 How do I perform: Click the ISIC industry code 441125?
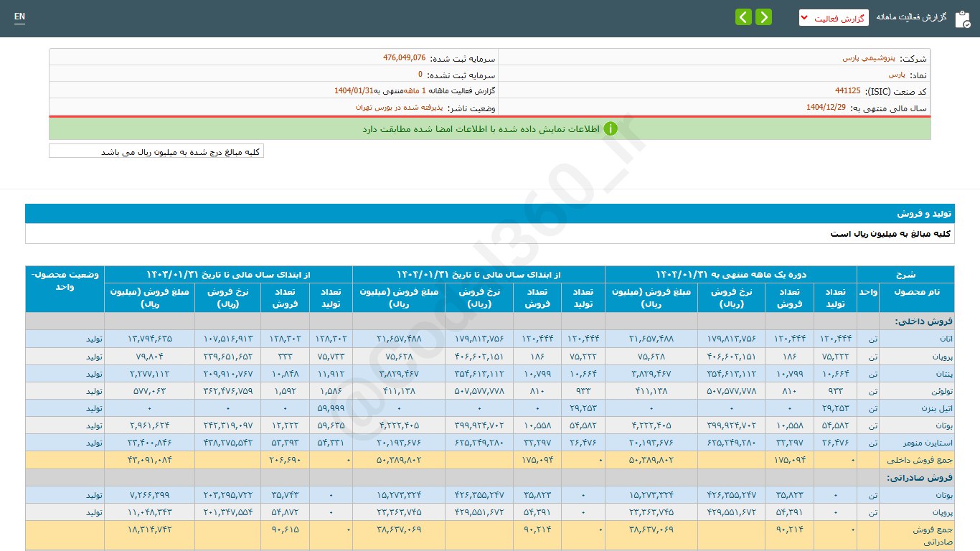point(847,91)
